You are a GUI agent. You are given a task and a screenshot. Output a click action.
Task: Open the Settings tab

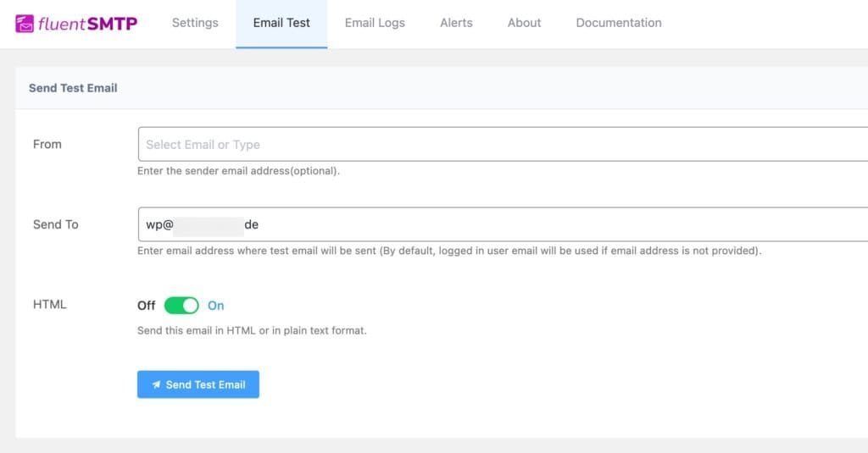[x=195, y=23]
